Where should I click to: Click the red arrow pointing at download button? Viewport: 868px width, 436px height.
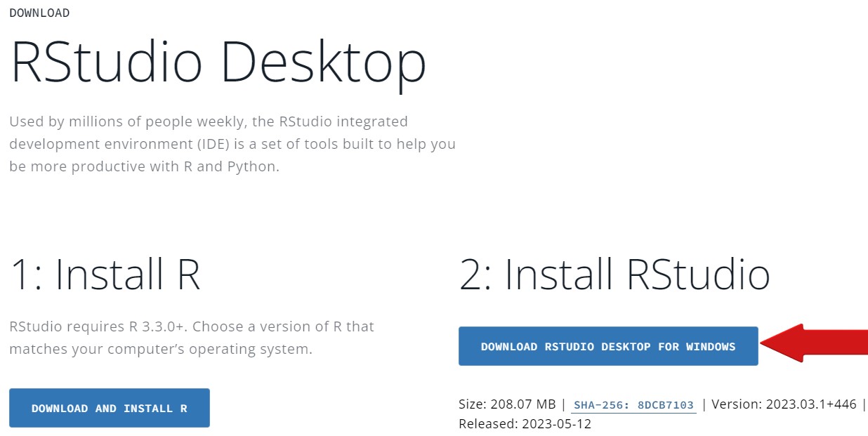coord(815,343)
